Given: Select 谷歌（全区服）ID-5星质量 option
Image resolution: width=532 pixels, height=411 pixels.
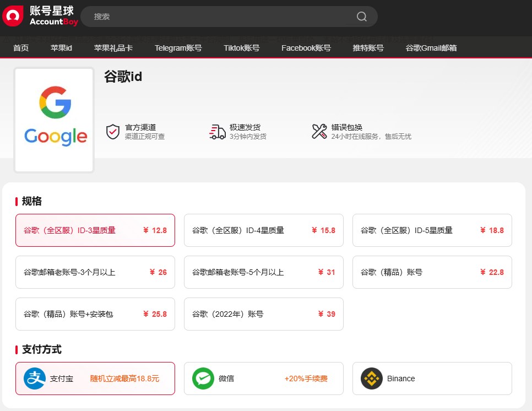Looking at the screenshot, I should [432, 230].
